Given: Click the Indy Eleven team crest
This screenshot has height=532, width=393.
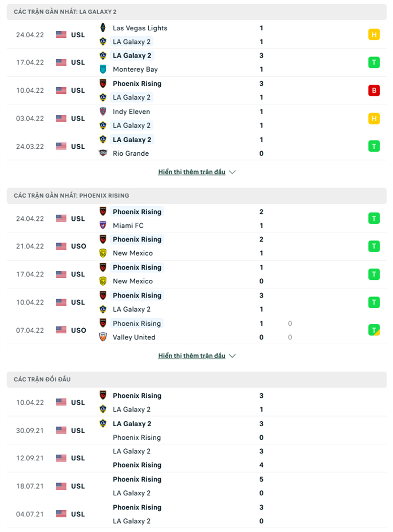Looking at the screenshot, I should pyautogui.click(x=103, y=111).
